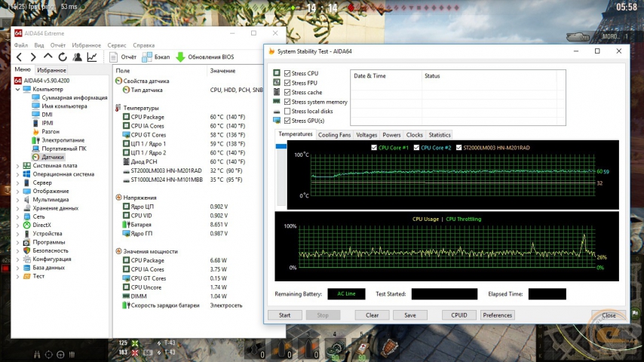The image size is (644, 362).
Task: Open the Сервис menu
Action: coord(117,45)
